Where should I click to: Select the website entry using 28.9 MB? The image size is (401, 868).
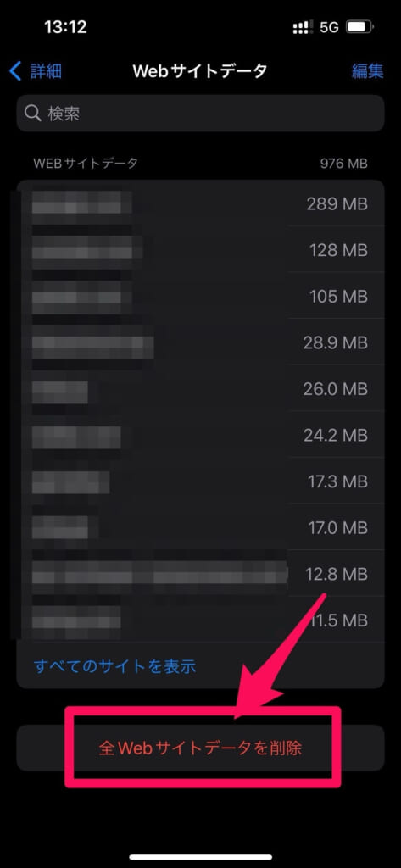click(200, 342)
